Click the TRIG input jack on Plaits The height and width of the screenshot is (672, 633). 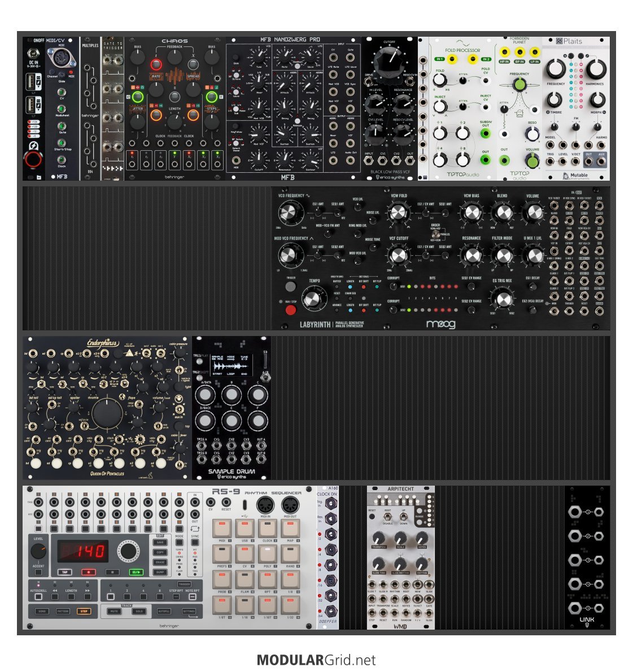point(551,162)
